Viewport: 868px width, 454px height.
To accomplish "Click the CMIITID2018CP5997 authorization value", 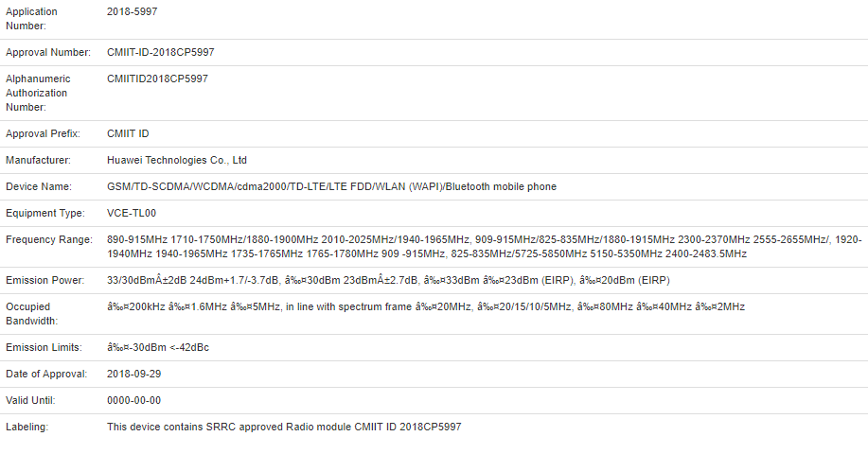I will (x=157, y=79).
